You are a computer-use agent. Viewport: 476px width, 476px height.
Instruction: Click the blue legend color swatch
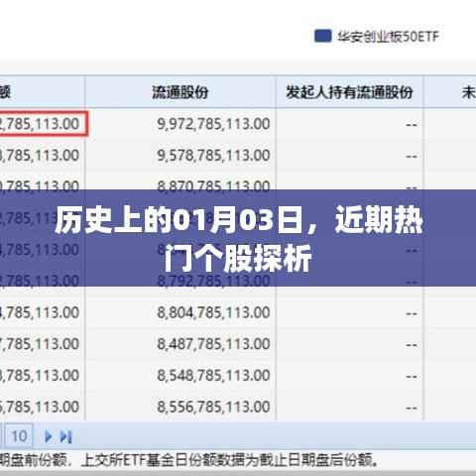[322, 36]
